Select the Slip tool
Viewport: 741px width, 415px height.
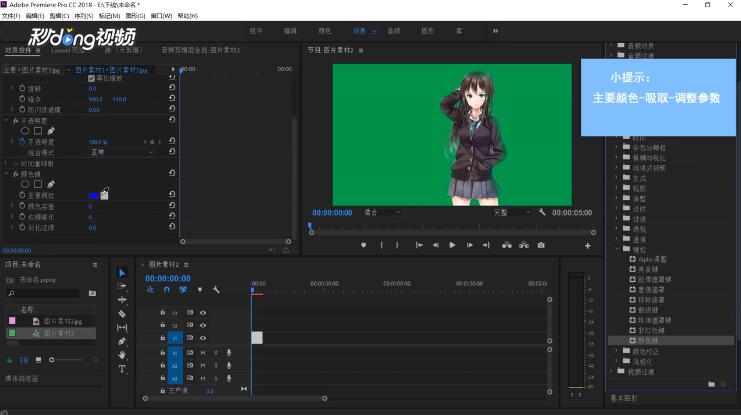coord(122,327)
